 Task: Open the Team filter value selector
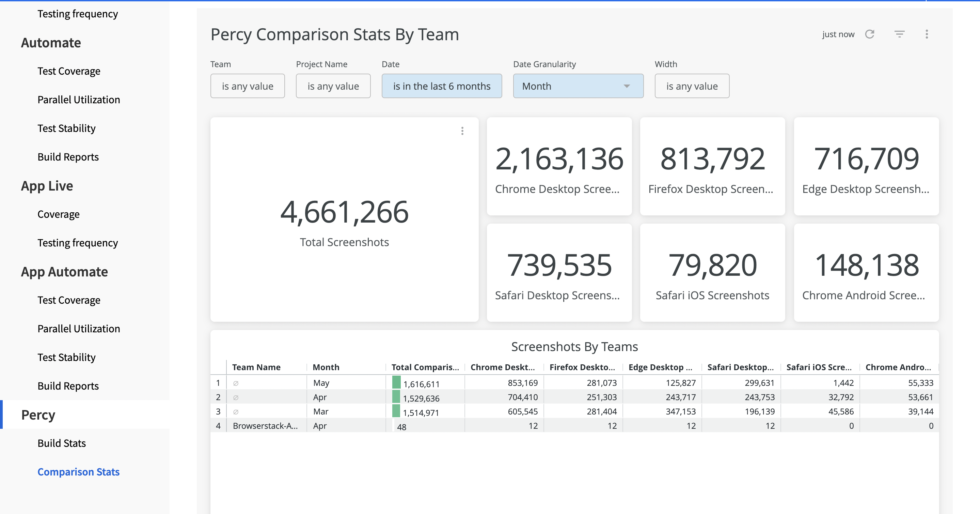247,86
